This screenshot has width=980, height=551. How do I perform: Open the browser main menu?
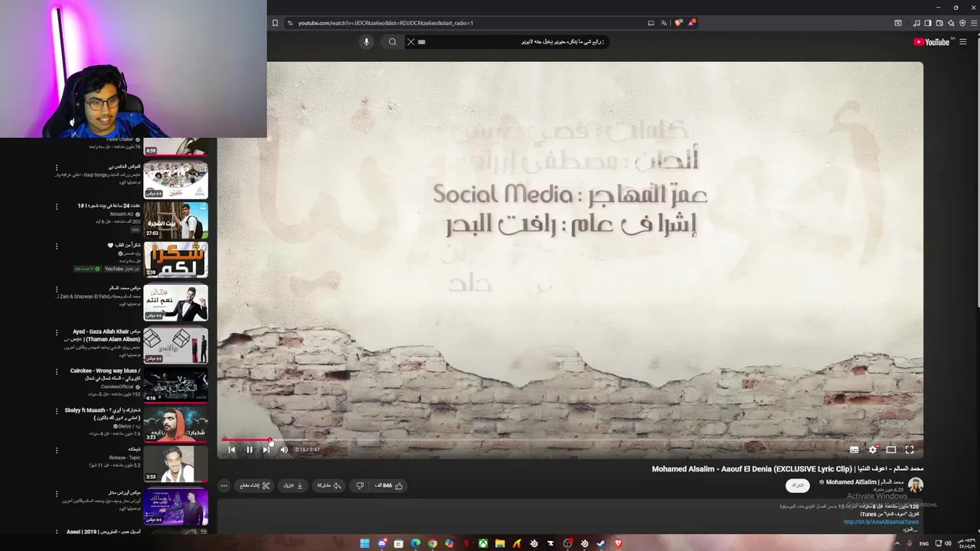973,23
